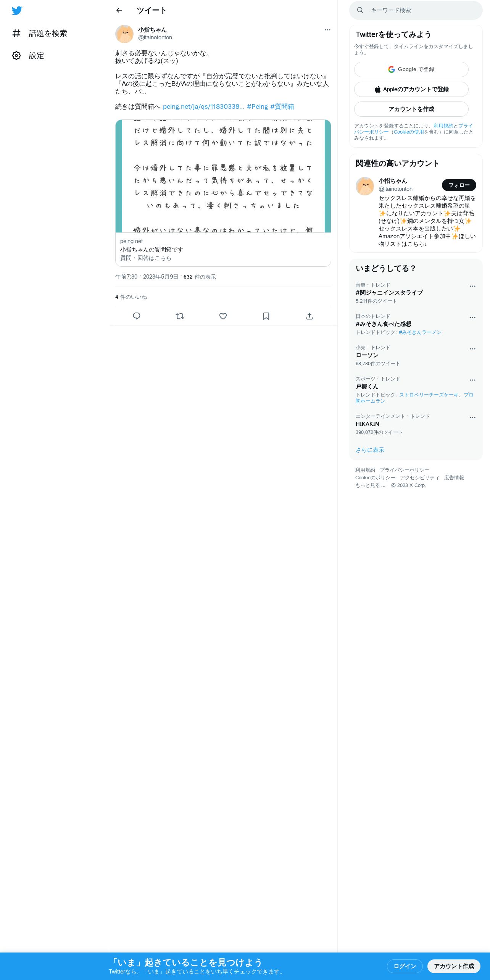Focus the キーワード検索 search field
Image resolution: width=490 pixels, height=980 pixels.
[x=416, y=10]
